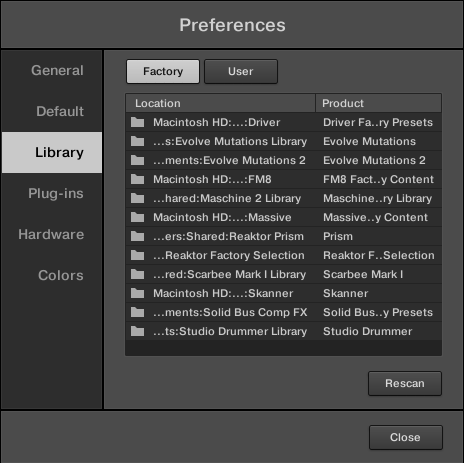Click the Product column header
The height and width of the screenshot is (463, 464).
pyautogui.click(x=379, y=103)
